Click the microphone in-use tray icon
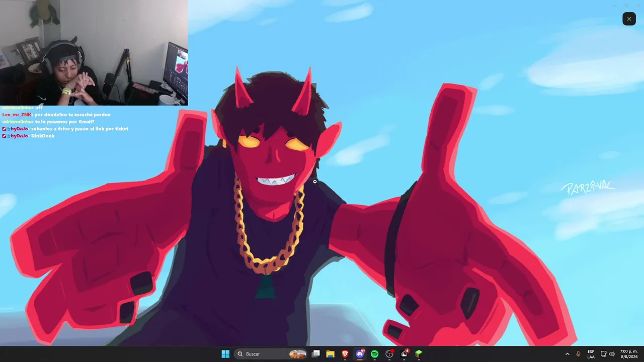The width and height of the screenshot is (644, 362). point(578,354)
